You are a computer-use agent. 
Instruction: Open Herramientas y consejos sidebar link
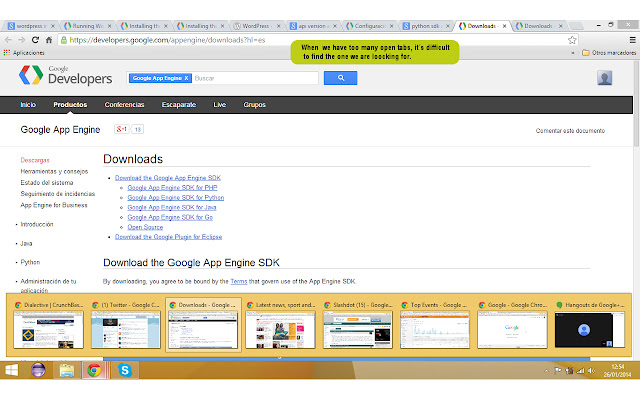click(54, 171)
